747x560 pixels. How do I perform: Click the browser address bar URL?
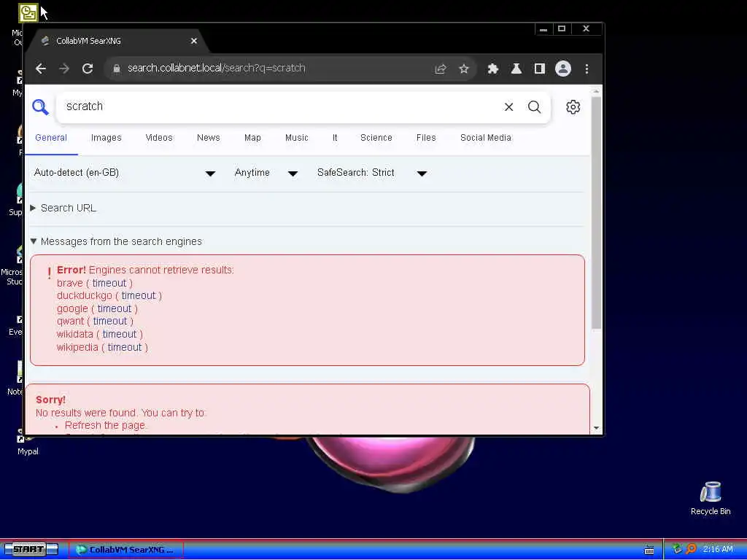tap(217, 69)
